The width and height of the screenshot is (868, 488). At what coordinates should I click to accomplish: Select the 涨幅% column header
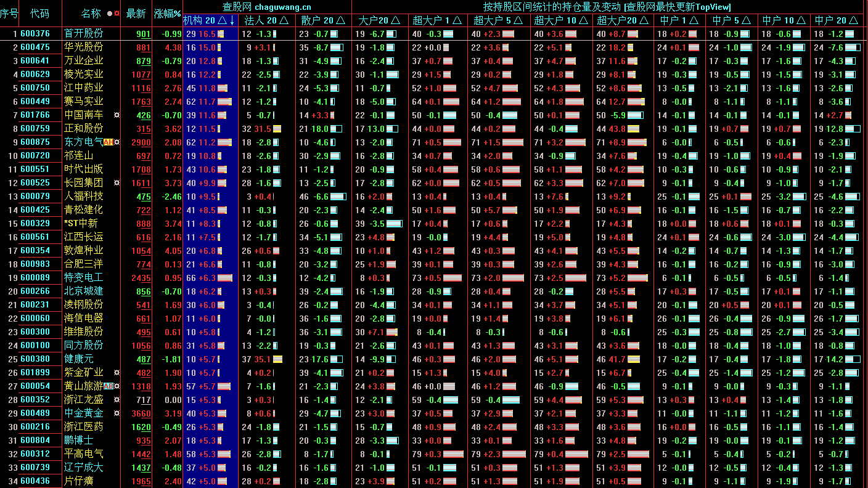point(167,14)
